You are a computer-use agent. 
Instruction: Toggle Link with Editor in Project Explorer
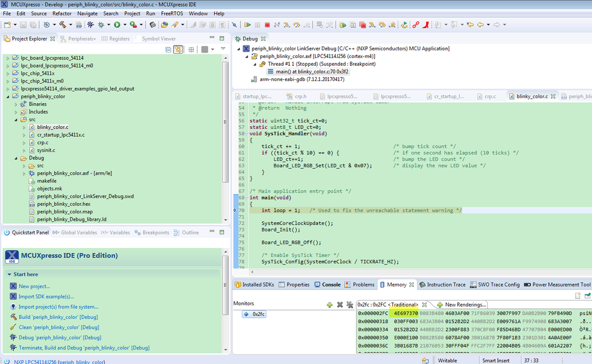click(x=177, y=50)
